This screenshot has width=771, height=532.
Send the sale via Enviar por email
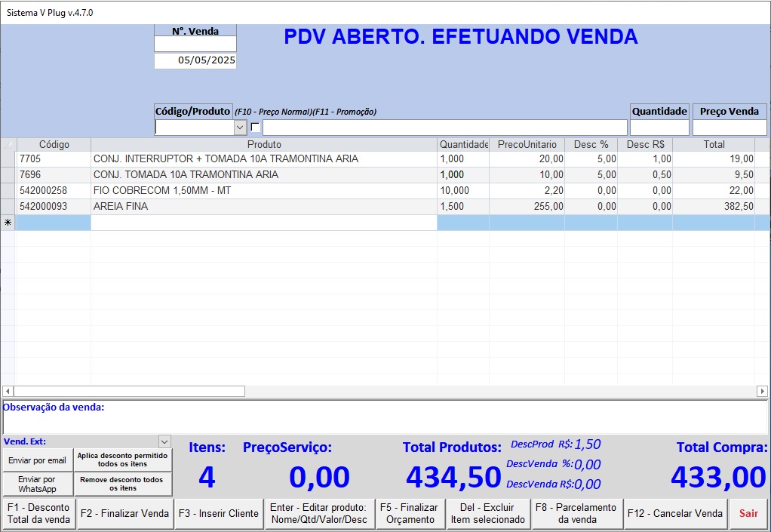coord(38,460)
